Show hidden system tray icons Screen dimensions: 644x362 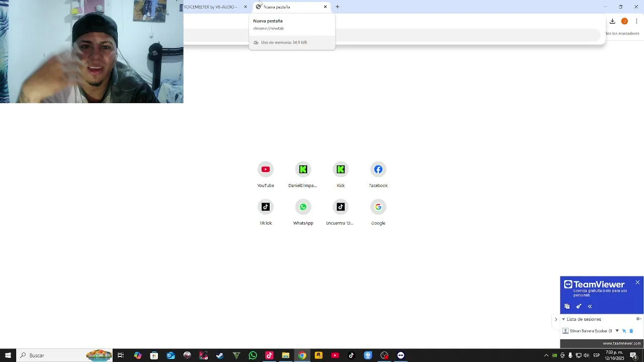546,355
